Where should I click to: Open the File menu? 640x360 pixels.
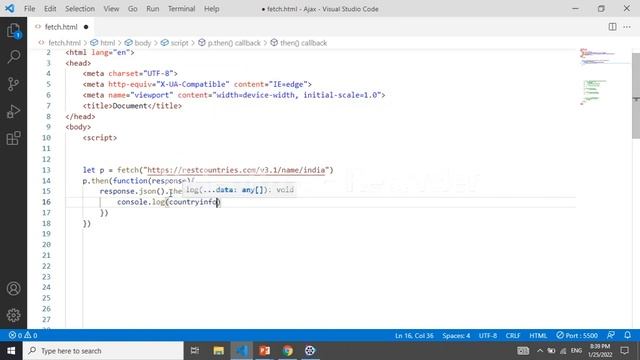tap(29, 9)
